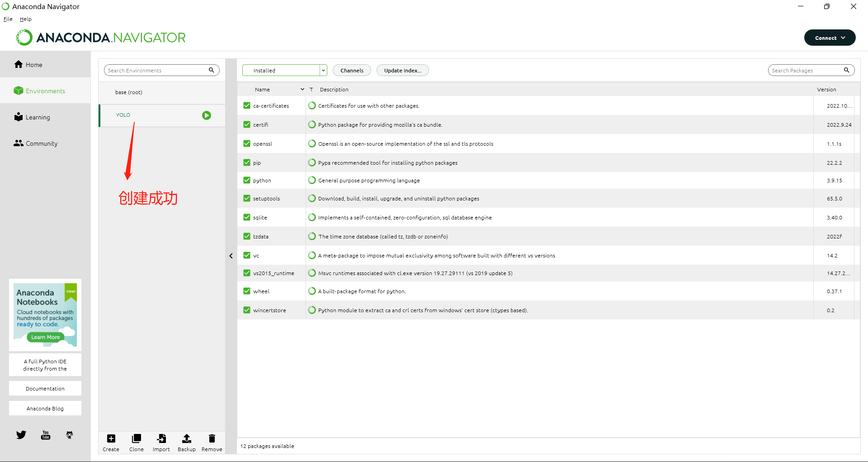This screenshot has width=868, height=462.
Task: Click the status circle icon for tzdata
Action: point(312,236)
